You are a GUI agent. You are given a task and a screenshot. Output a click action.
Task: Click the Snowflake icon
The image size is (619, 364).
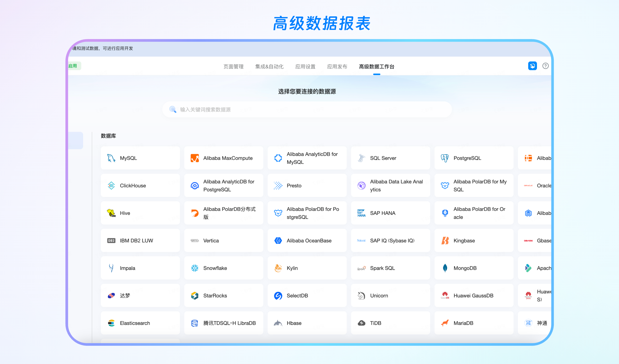(x=195, y=268)
